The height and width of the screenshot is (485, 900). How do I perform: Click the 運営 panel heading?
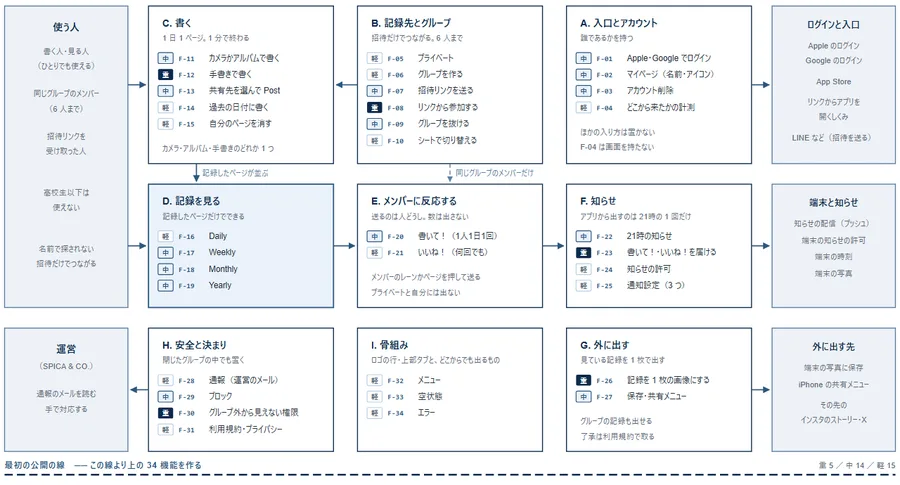(66, 349)
